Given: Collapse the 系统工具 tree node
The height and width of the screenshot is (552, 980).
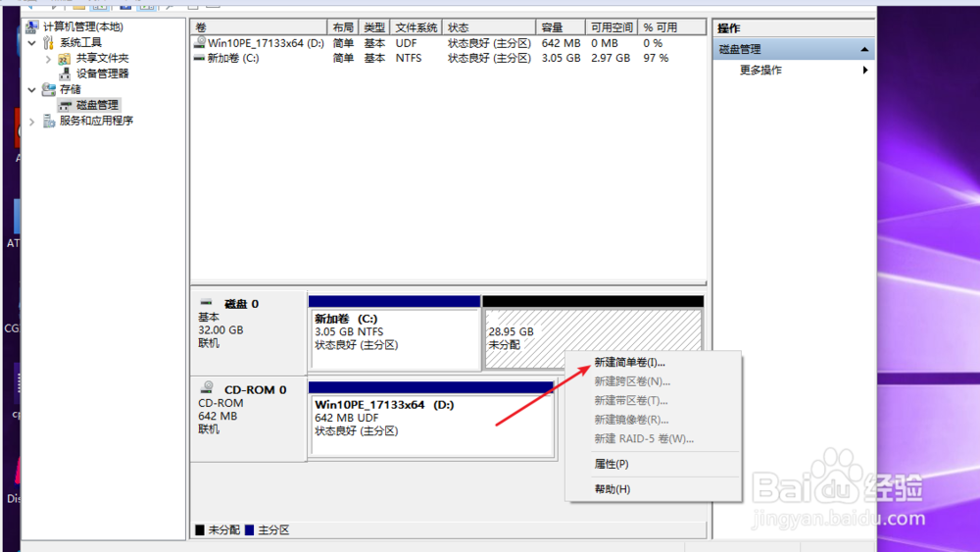Looking at the screenshot, I should coord(32,42).
